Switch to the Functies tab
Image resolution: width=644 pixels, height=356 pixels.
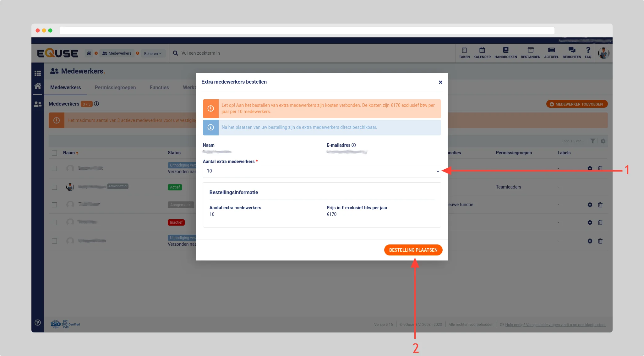(x=159, y=88)
